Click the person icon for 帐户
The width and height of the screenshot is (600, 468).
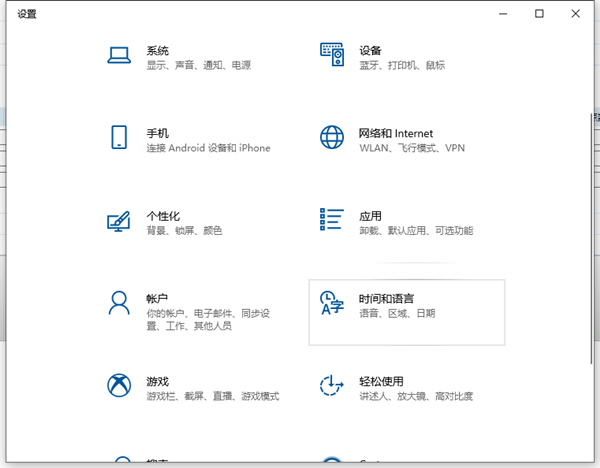coord(119,303)
